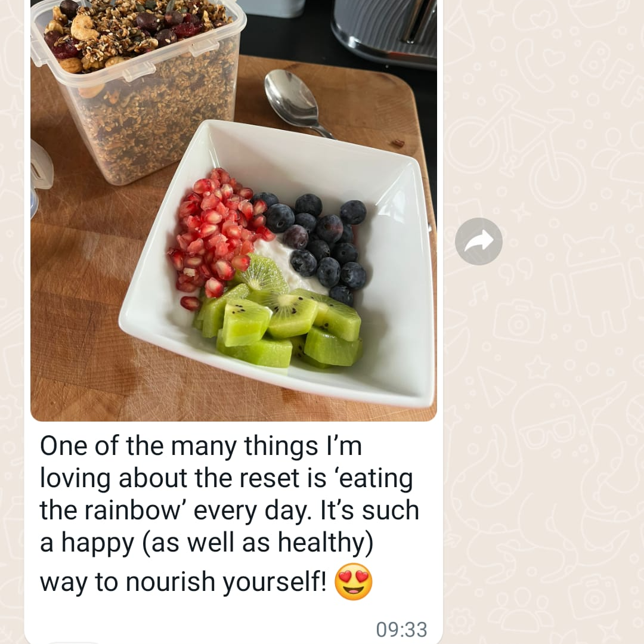Tap the forward arrow beside the photo
Viewport: 644px width, 644px height.
click(x=478, y=241)
